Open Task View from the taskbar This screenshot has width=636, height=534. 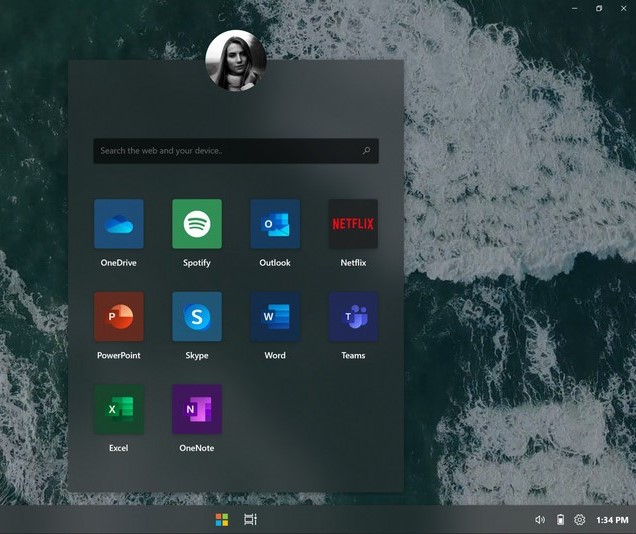250,520
